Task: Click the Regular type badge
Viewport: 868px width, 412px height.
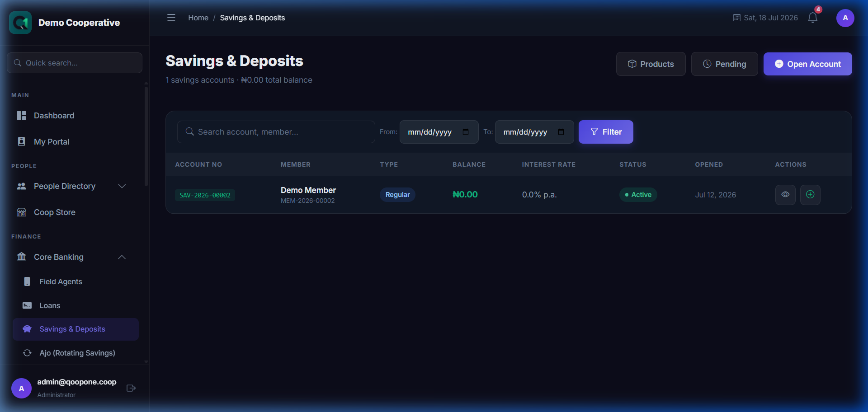Action: tap(397, 195)
